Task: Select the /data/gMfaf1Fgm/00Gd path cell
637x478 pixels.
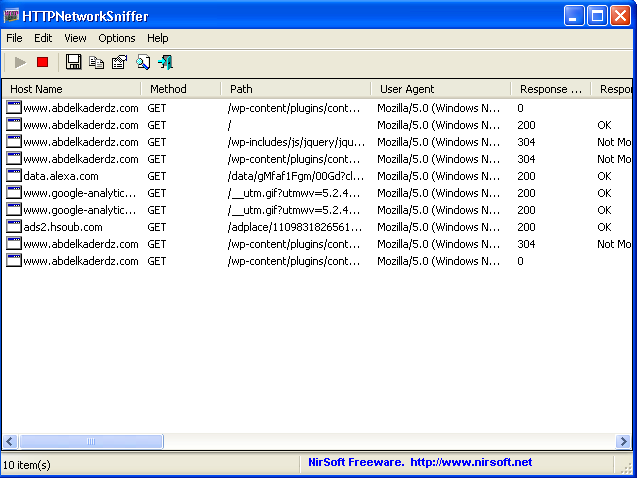Action: pos(296,176)
